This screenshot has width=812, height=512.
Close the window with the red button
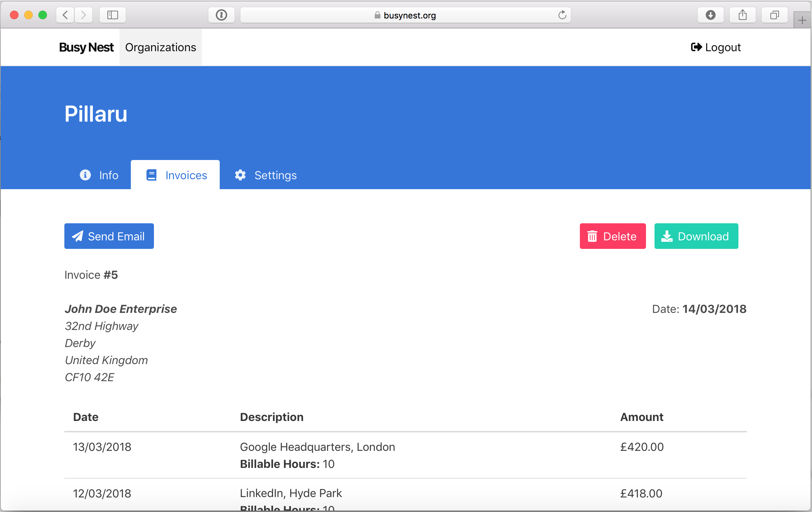[x=14, y=15]
